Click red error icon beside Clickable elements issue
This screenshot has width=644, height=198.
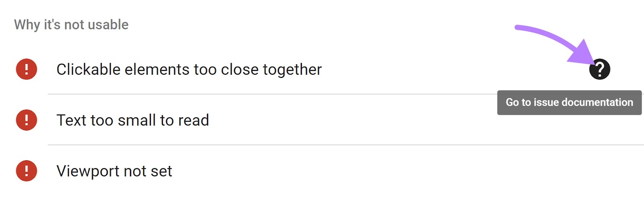pyautogui.click(x=27, y=69)
